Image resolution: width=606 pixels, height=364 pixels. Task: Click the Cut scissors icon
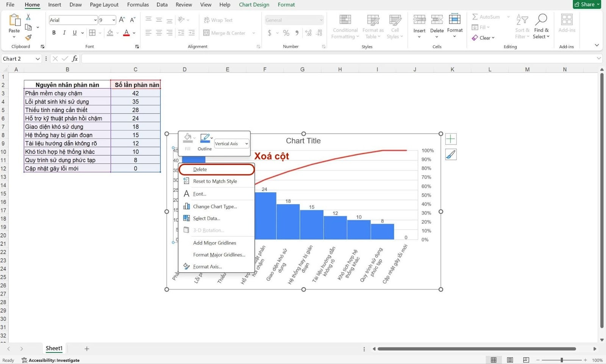tap(28, 17)
